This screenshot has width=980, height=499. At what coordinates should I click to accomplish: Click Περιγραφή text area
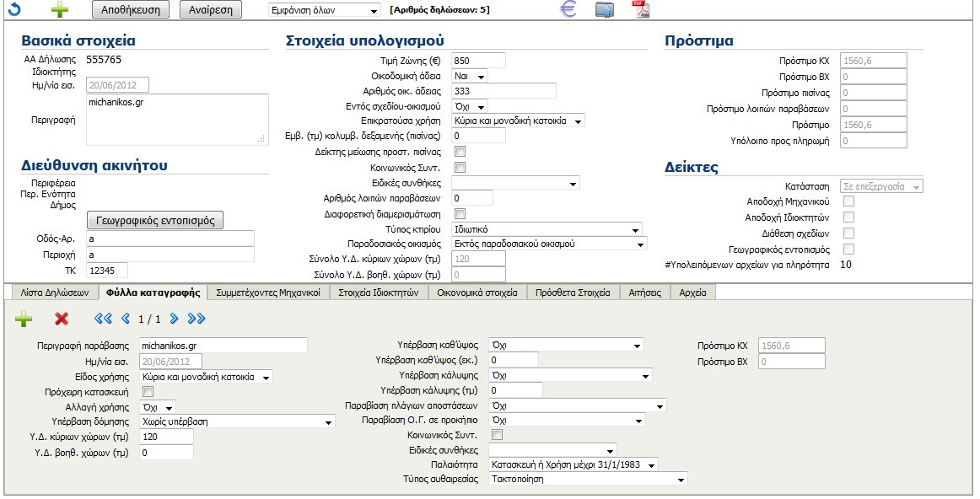coord(177,120)
